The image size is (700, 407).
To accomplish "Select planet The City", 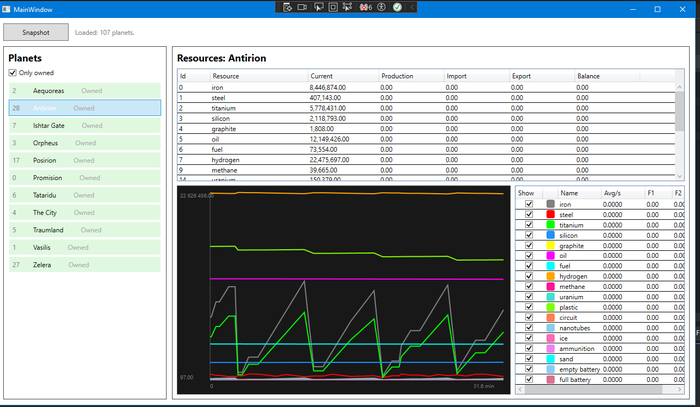I will pos(85,212).
